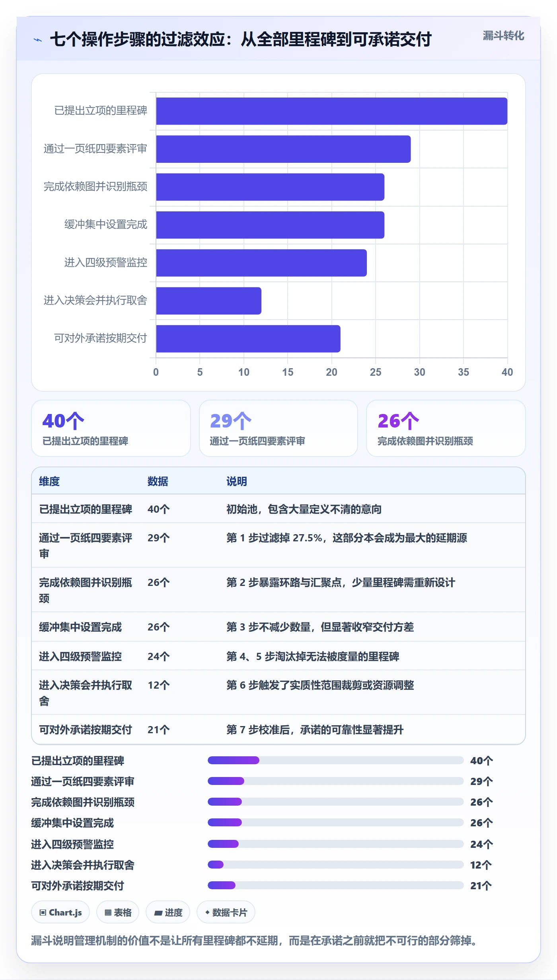This screenshot has height=980, width=557.
Task: Click progress bar for 缓冲集中设置完成
Action: pyautogui.click(x=336, y=822)
